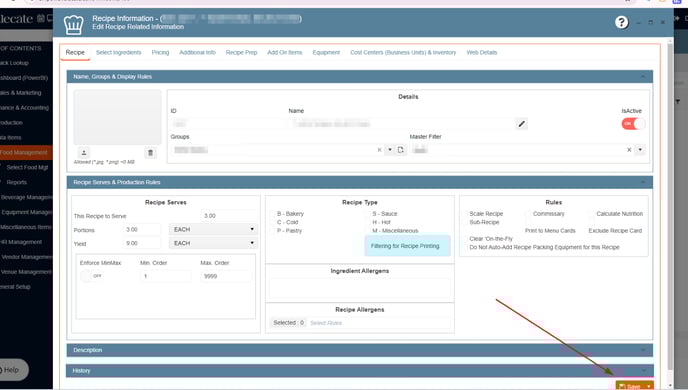Click the new document icon beside Groups

(x=401, y=150)
